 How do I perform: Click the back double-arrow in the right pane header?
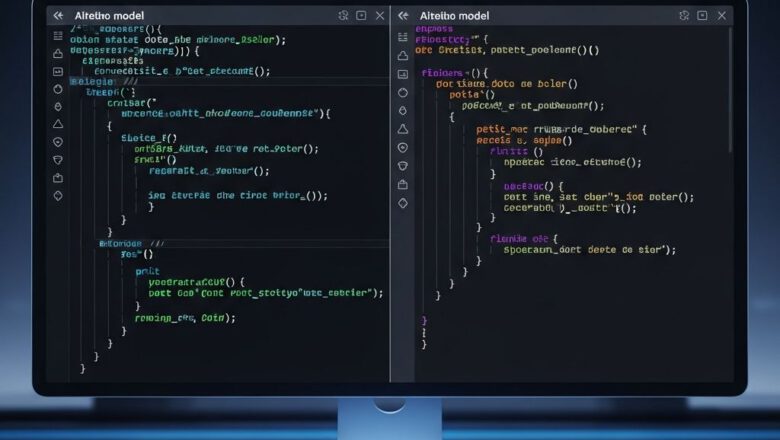coord(403,15)
